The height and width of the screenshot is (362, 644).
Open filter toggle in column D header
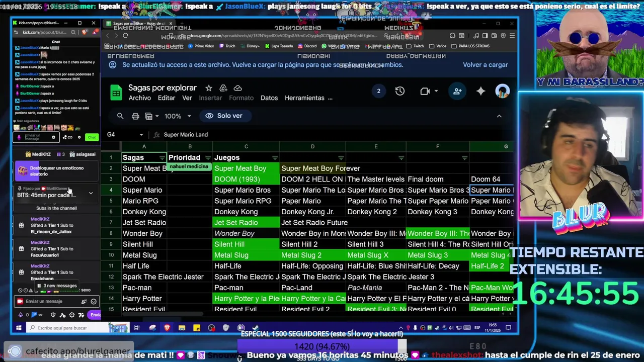[x=341, y=158]
